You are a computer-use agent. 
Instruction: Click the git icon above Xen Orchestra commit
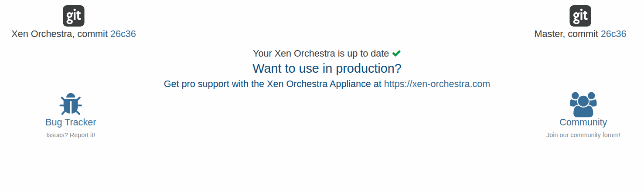[x=74, y=16]
